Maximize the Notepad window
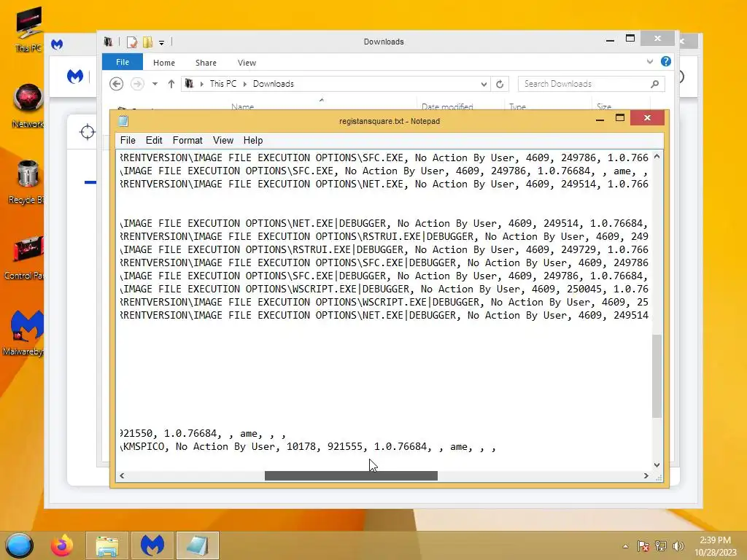747x560 pixels. [620, 118]
